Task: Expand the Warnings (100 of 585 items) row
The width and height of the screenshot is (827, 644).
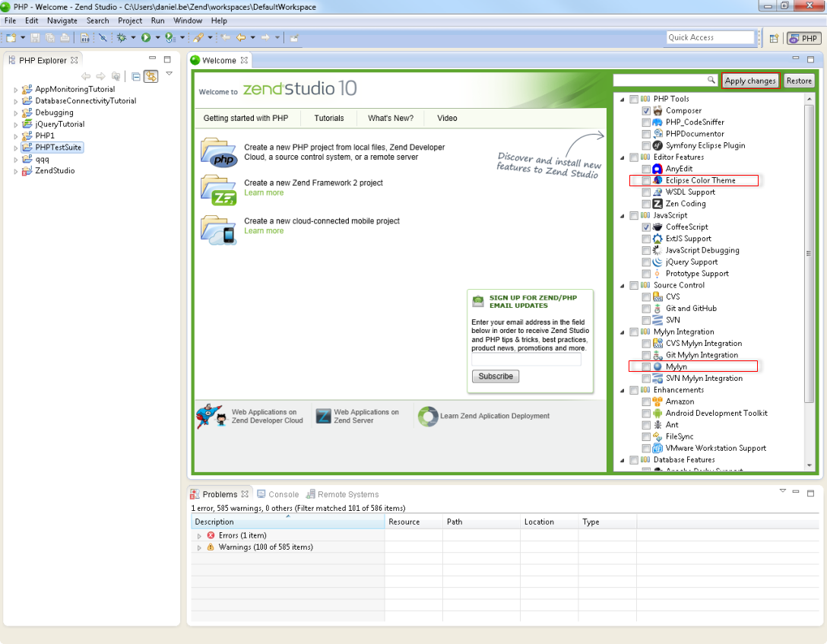Action: coord(199,547)
